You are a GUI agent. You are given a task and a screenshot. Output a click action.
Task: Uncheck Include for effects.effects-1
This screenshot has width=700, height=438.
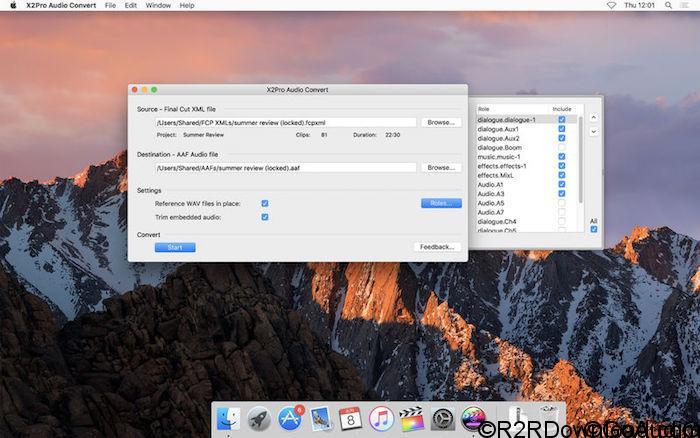click(562, 166)
